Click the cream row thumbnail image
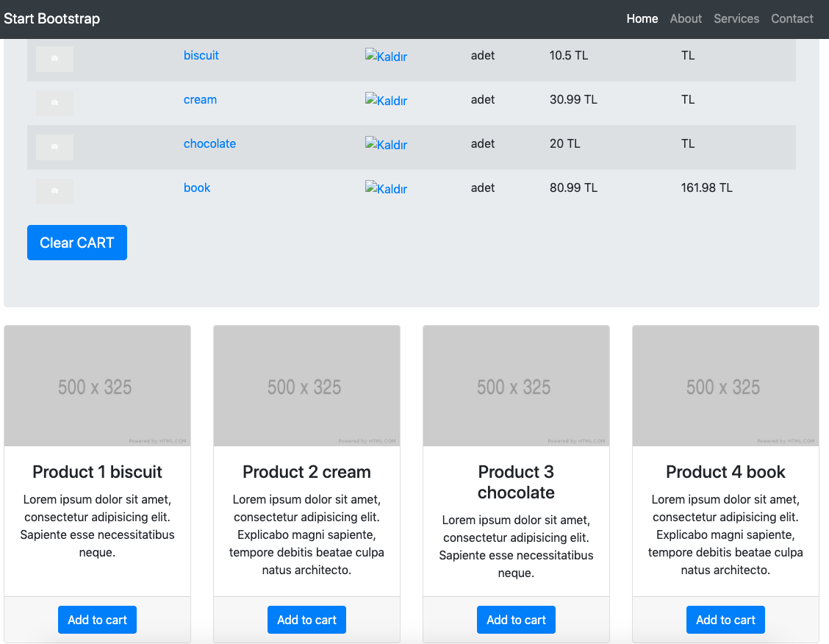This screenshot has height=644, width=829. tap(54, 103)
